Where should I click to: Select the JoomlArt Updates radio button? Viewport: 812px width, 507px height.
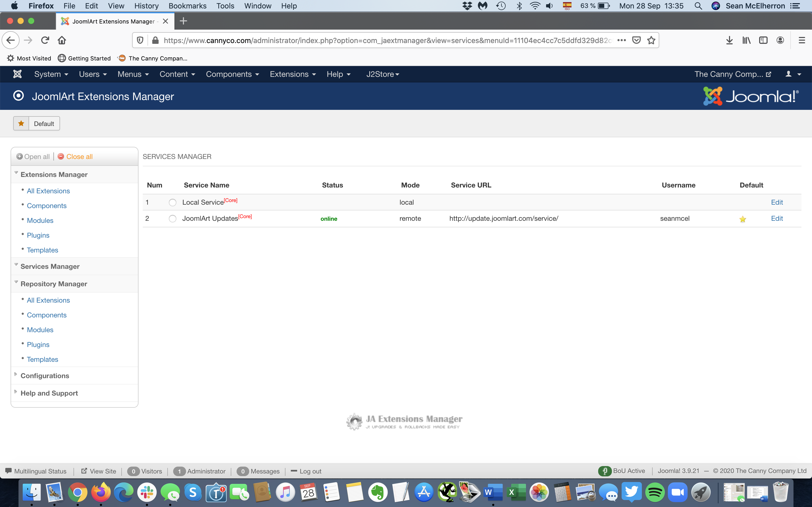[172, 219]
